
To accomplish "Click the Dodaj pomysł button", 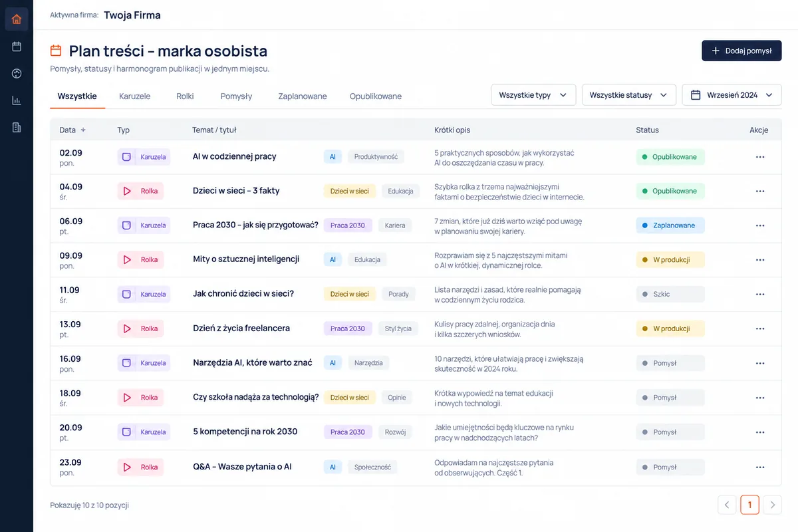I will coord(741,51).
